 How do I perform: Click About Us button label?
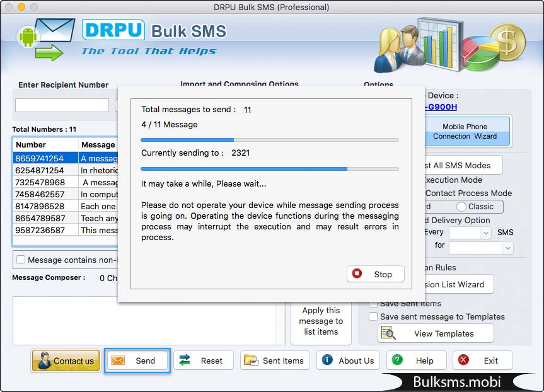tap(356, 360)
